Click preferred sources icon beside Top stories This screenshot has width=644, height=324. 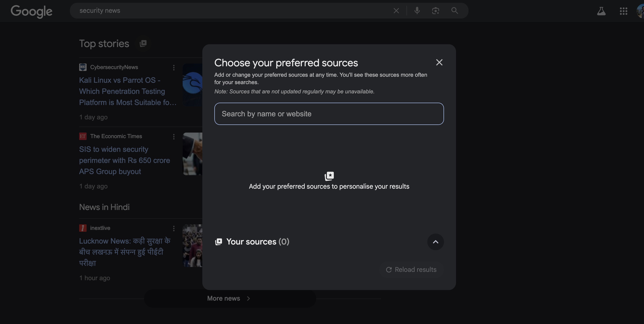(x=143, y=43)
